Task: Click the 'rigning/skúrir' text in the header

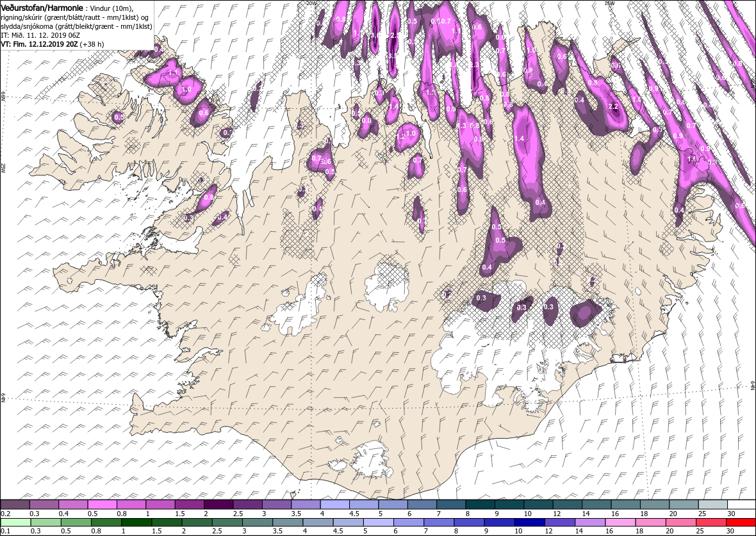Action: pos(21,18)
